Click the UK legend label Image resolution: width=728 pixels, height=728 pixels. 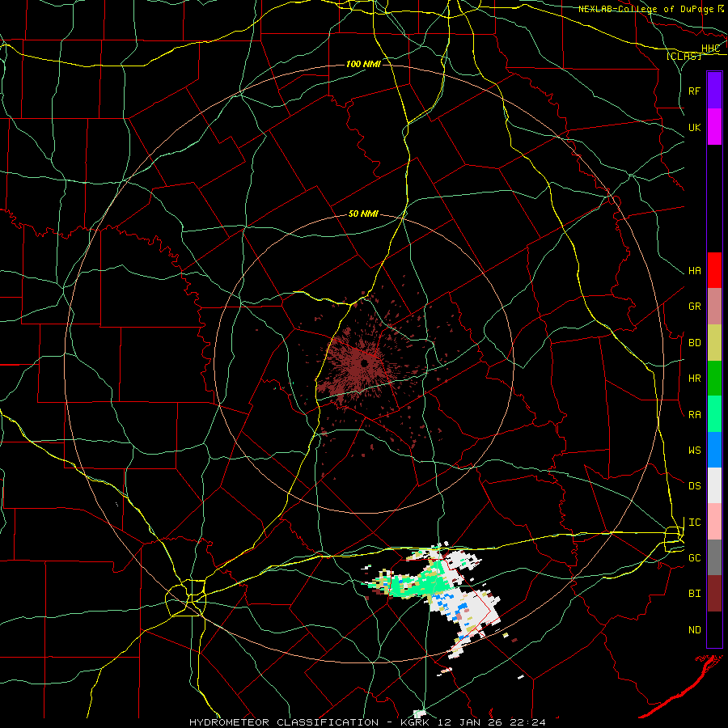694,127
